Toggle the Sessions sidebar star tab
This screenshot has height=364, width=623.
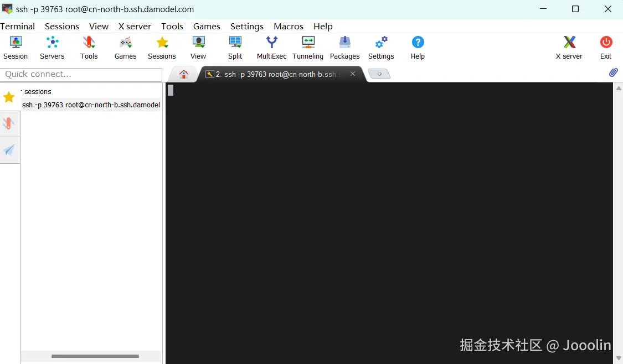9,97
